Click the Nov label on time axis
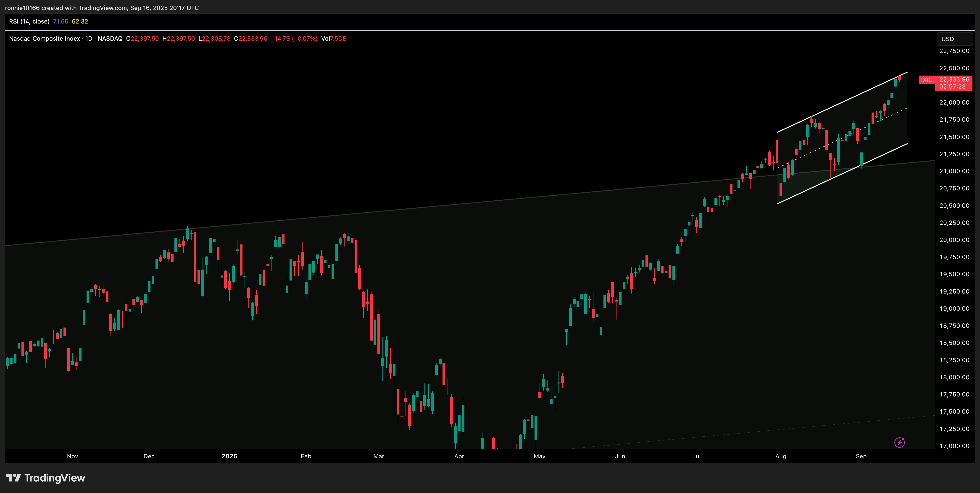This screenshot has width=980, height=493. (72, 456)
